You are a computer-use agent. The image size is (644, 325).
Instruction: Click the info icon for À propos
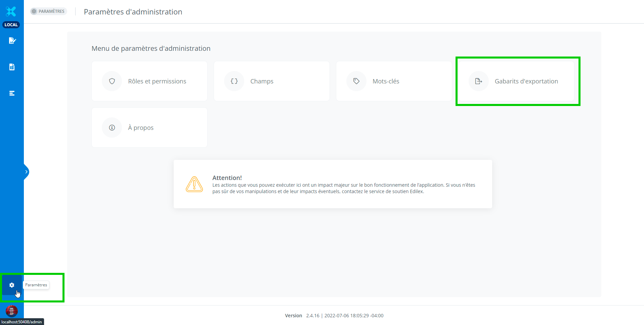point(112,128)
